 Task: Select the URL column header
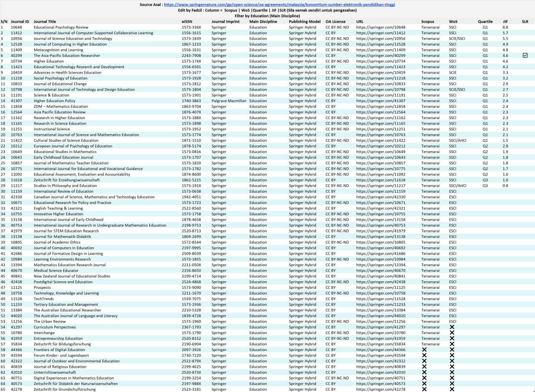point(360,21)
